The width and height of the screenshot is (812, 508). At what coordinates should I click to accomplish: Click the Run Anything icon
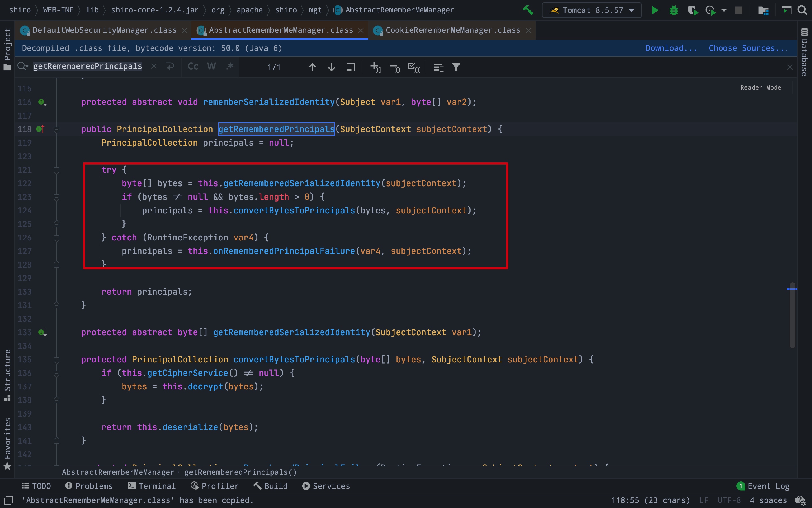786,10
